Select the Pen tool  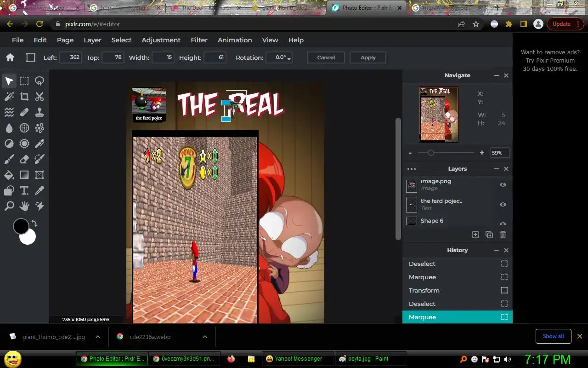40,144
